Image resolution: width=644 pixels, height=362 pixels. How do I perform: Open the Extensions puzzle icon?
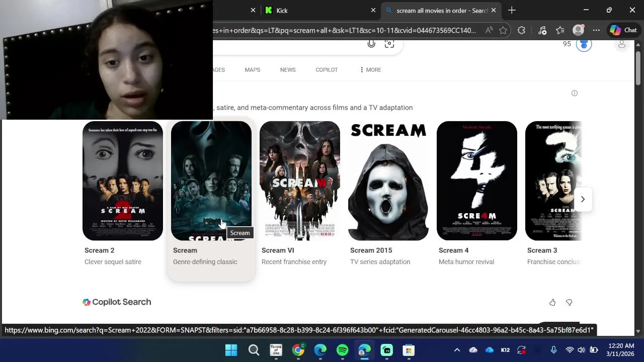521,30
